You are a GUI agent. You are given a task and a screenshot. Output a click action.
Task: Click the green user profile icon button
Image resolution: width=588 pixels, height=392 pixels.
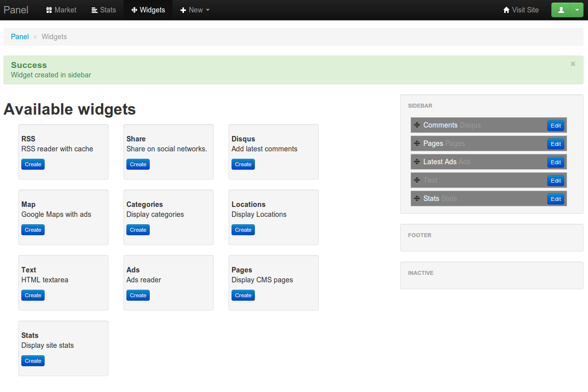pyautogui.click(x=561, y=10)
